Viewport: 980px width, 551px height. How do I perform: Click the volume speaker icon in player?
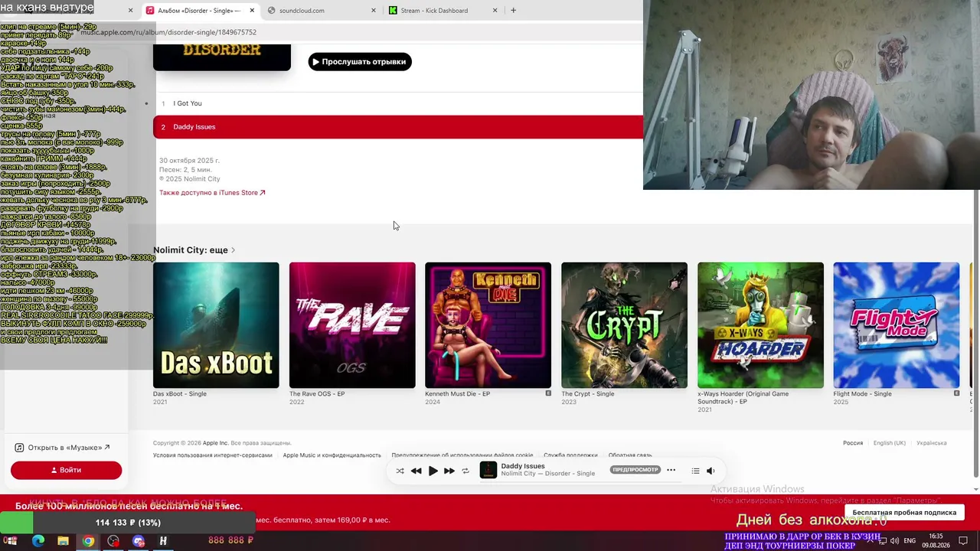pyautogui.click(x=710, y=471)
